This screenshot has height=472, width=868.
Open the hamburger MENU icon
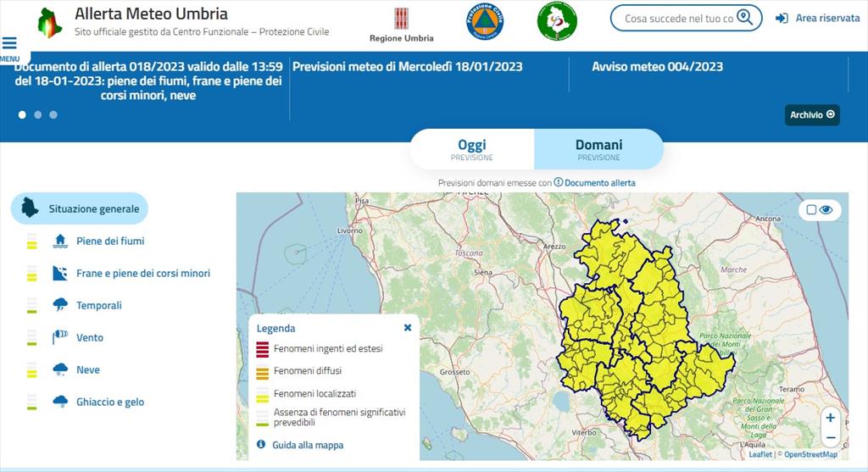tap(9, 44)
